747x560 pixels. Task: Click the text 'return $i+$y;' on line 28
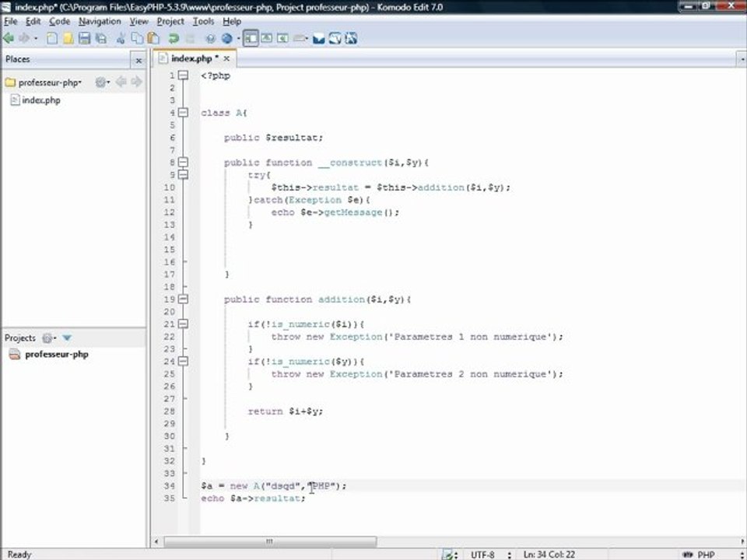(x=285, y=411)
